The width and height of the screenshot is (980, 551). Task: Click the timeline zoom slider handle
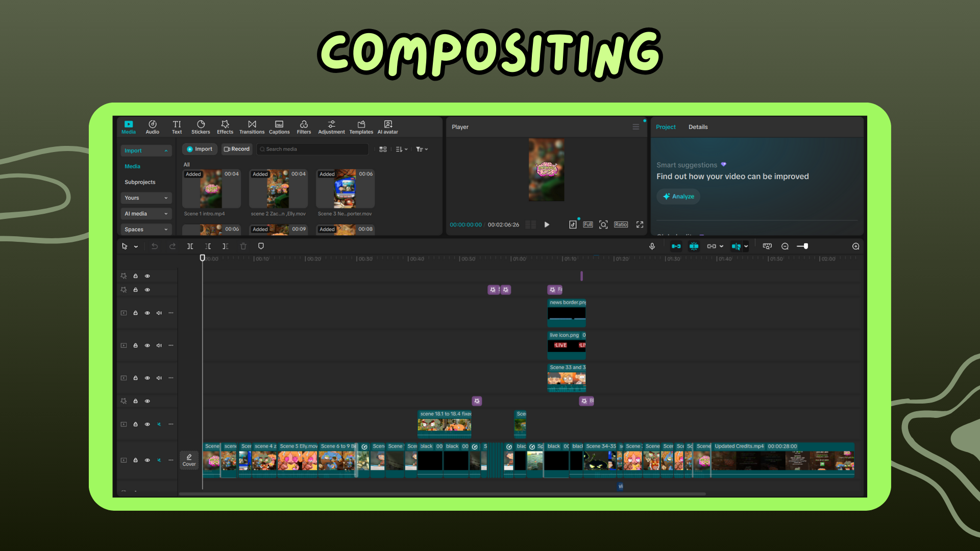[x=805, y=246]
